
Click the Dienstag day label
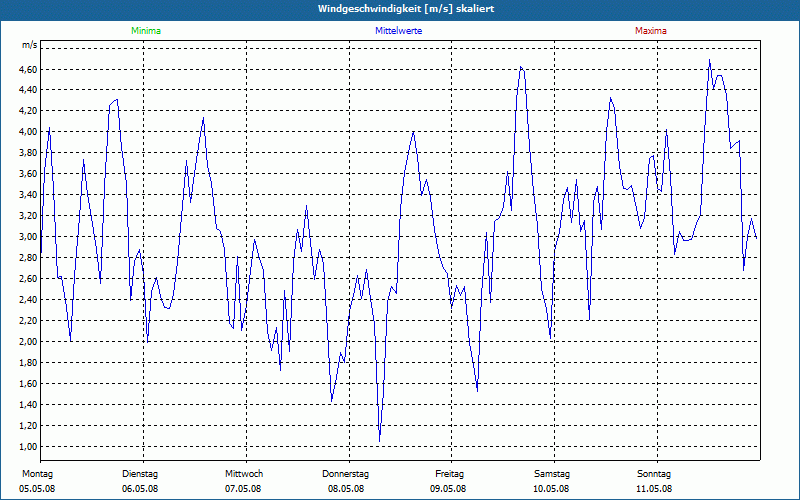pyautogui.click(x=140, y=474)
